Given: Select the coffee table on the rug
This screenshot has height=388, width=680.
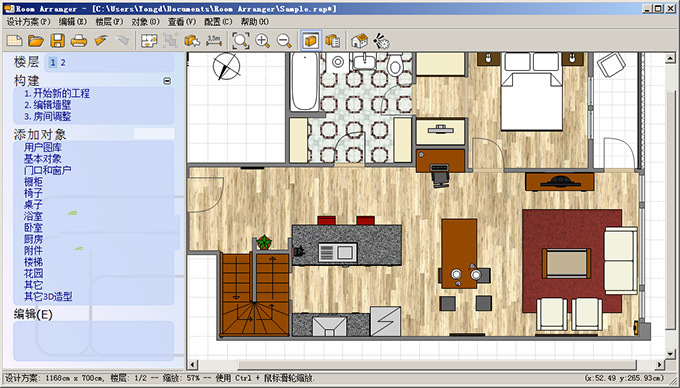Looking at the screenshot, I should coord(566,263).
